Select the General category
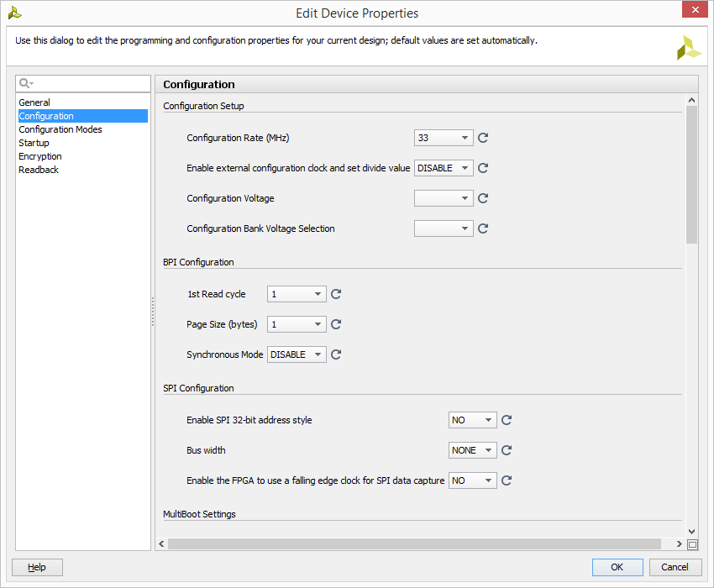Viewport: 714px width, 588px height. pyautogui.click(x=83, y=102)
